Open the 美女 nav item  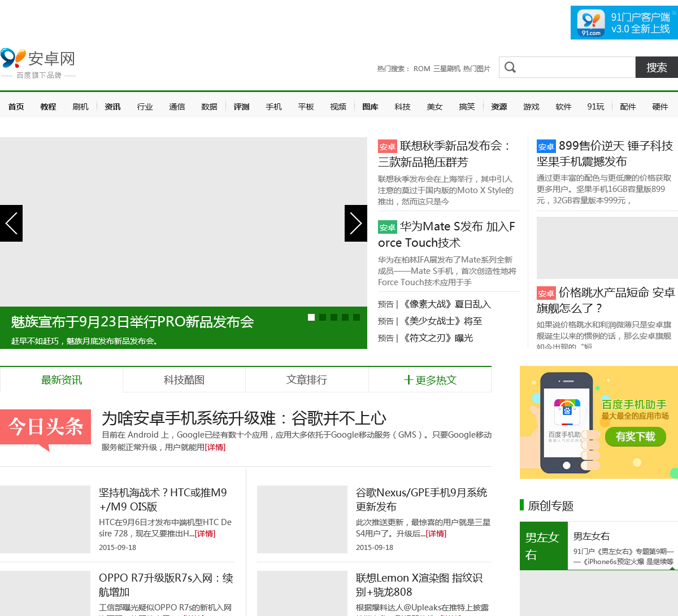(x=434, y=107)
